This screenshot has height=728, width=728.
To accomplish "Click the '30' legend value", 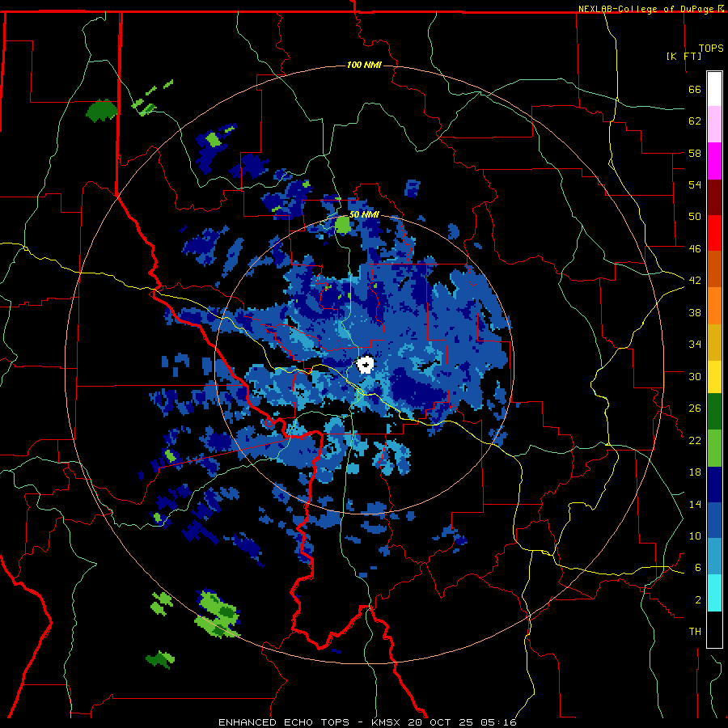I will click(x=695, y=376).
